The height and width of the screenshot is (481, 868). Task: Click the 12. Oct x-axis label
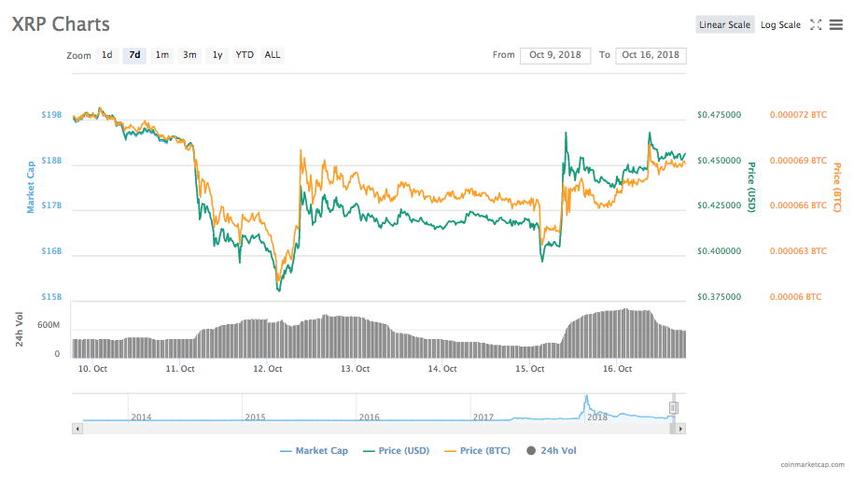pyautogui.click(x=267, y=369)
